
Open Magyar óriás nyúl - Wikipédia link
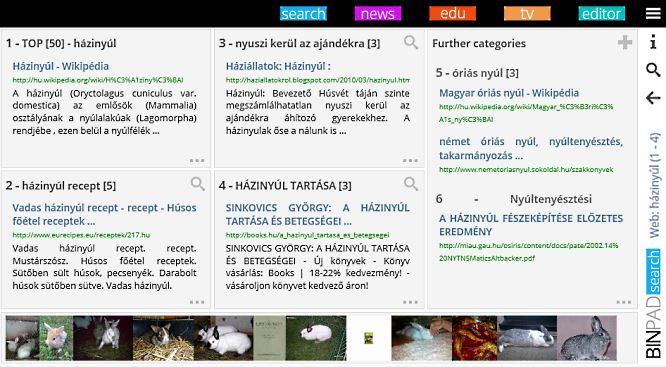[x=509, y=93]
